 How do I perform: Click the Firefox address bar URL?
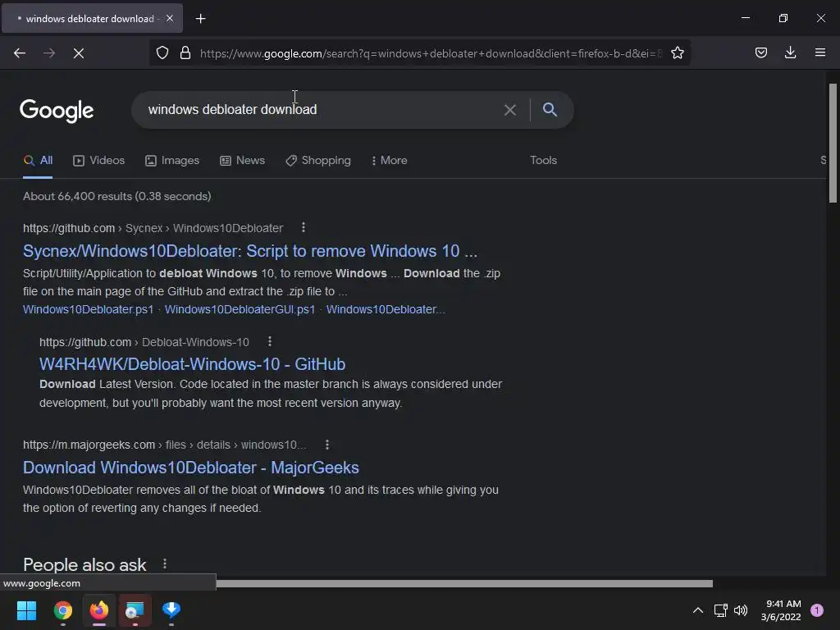point(431,53)
